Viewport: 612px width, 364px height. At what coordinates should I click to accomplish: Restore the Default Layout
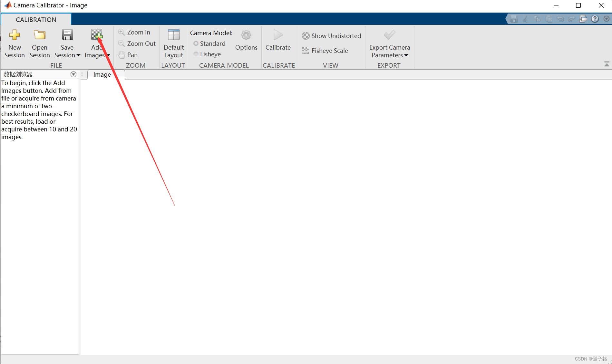pyautogui.click(x=174, y=44)
